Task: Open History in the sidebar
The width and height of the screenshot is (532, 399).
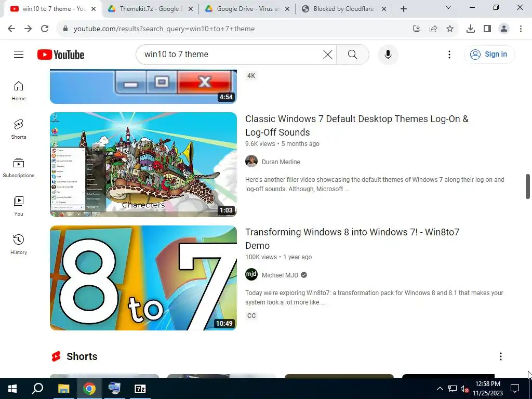Action: coord(19,244)
